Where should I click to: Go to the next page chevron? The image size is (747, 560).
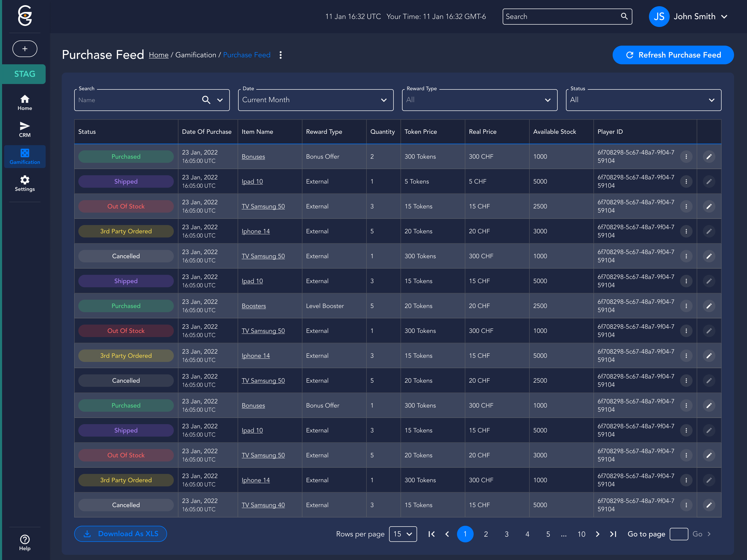pos(597,534)
